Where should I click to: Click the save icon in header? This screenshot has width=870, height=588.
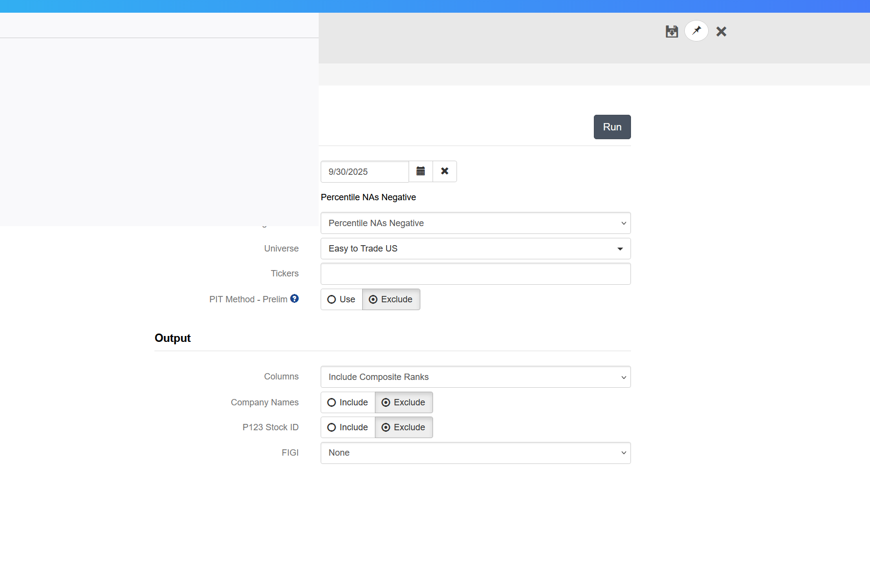(672, 32)
